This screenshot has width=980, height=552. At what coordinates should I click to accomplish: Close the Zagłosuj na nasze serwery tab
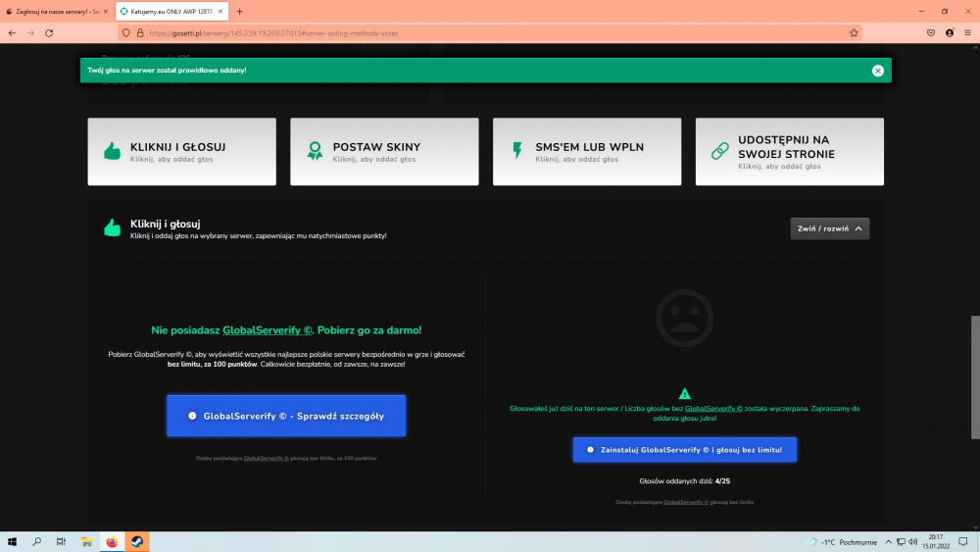click(x=105, y=11)
